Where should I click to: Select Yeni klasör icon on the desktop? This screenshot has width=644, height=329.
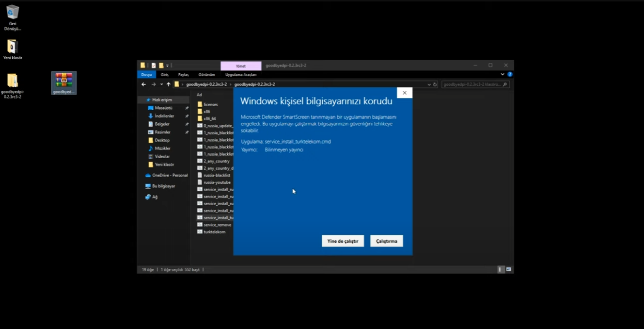[x=13, y=49]
